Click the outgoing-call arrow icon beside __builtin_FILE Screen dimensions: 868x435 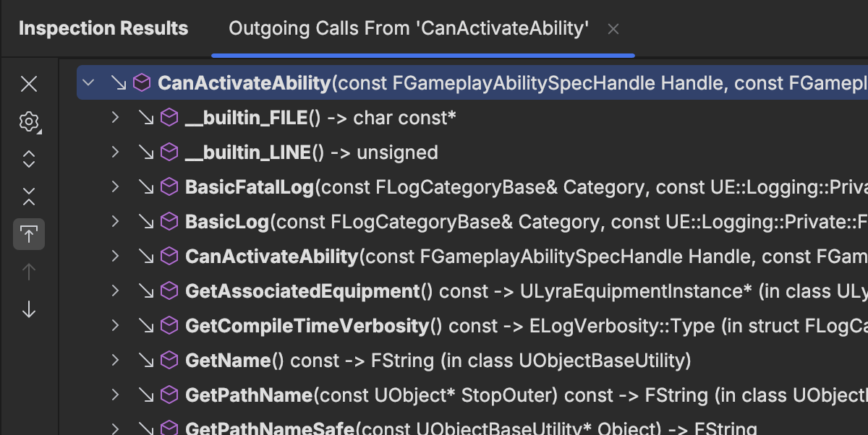(146, 118)
